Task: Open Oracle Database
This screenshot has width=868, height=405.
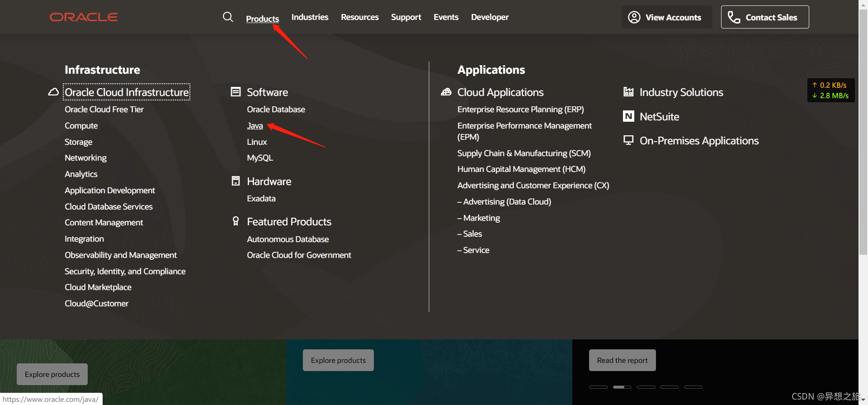Action: pos(276,110)
